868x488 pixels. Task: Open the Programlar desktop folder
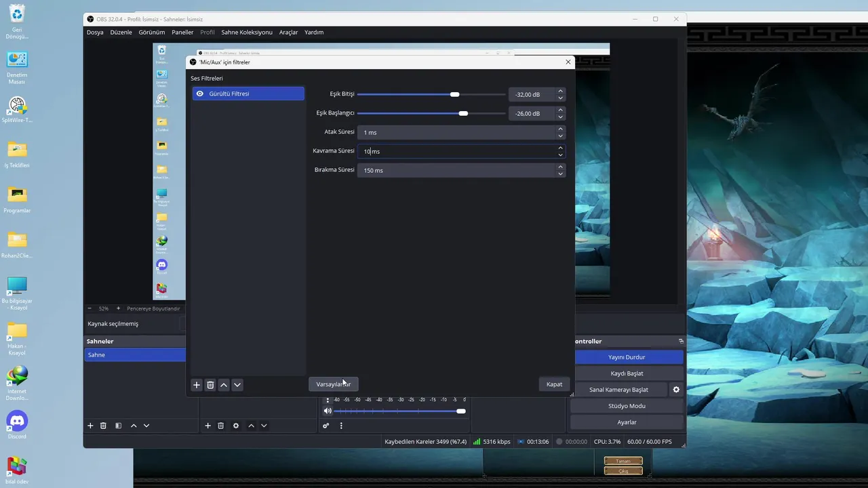[17, 199]
